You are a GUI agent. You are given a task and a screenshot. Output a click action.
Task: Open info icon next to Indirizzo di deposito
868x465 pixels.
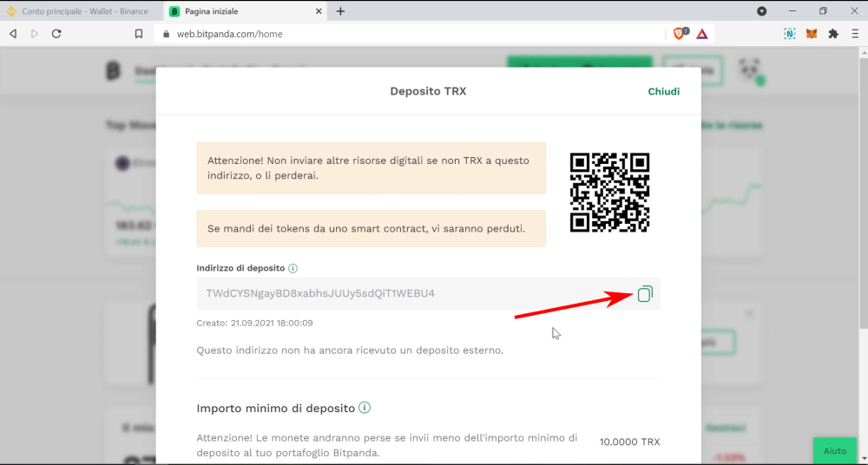pyautogui.click(x=293, y=268)
